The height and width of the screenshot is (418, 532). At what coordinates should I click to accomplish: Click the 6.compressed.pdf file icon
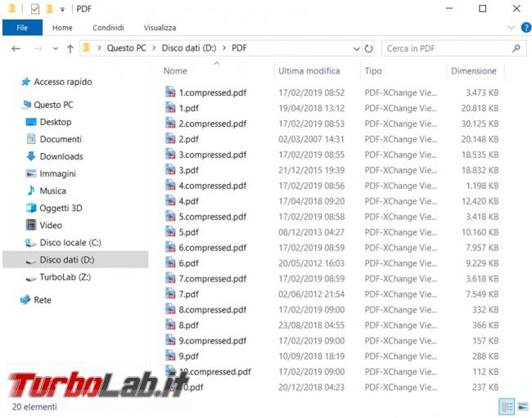[x=170, y=247]
